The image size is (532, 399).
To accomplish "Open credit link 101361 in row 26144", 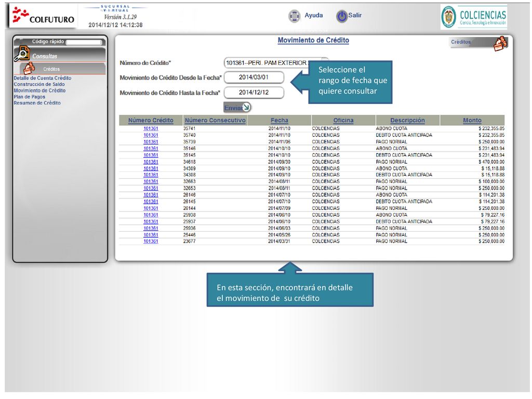I will pos(151,208).
